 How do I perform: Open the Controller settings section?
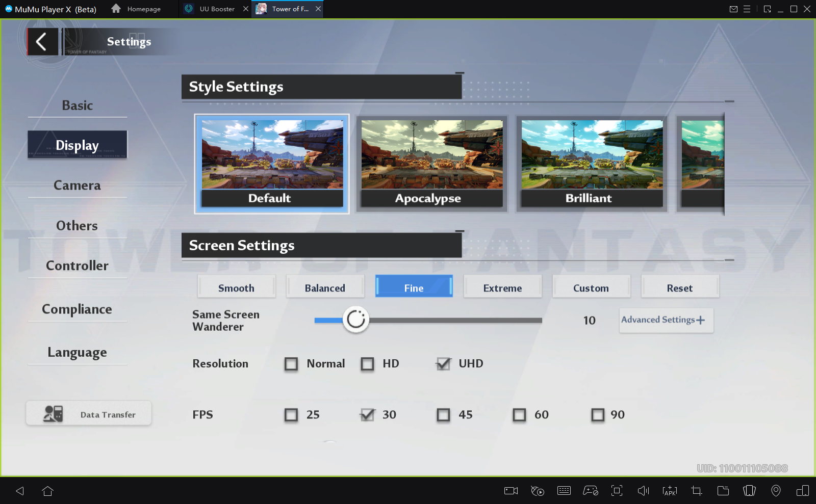pyautogui.click(x=78, y=266)
